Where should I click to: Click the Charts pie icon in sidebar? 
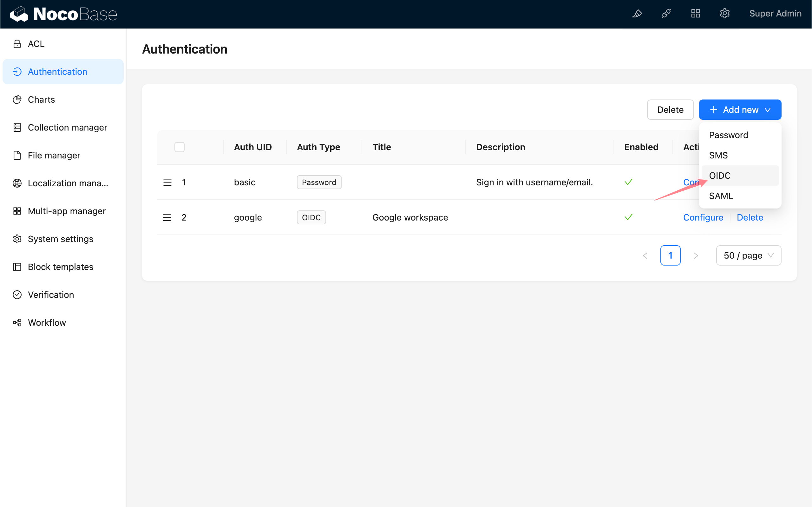point(17,99)
